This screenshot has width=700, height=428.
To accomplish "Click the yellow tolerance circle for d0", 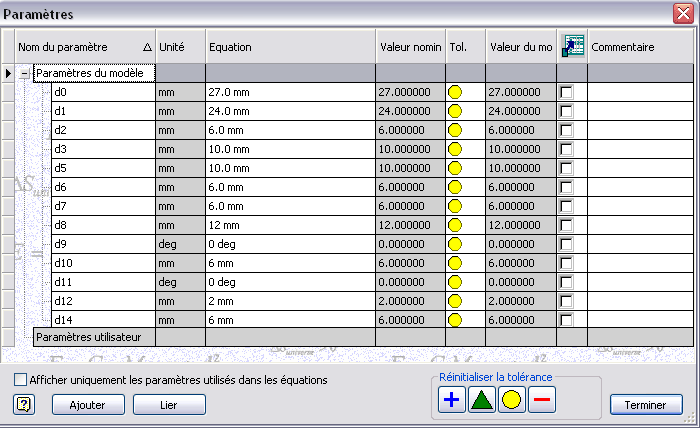I will pos(455,92).
